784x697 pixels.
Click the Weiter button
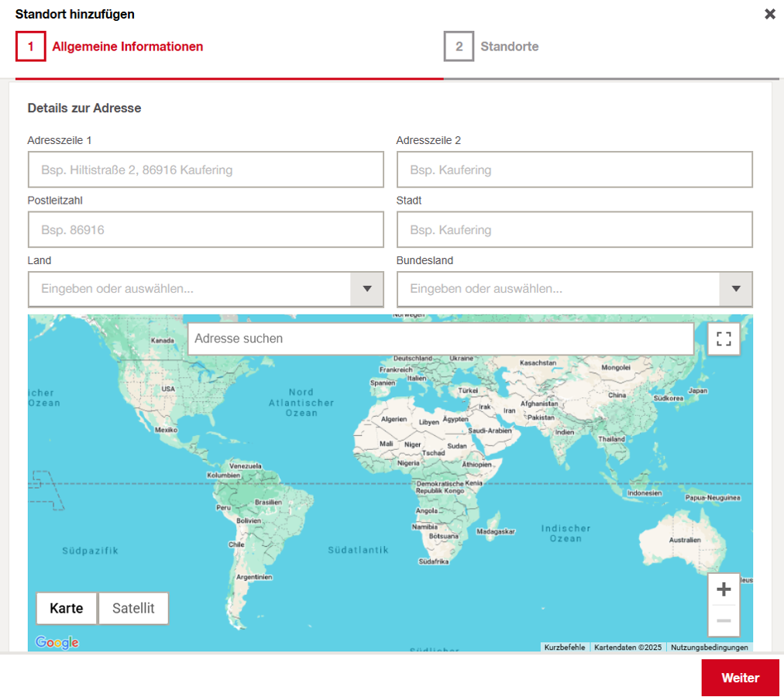pyautogui.click(x=740, y=678)
